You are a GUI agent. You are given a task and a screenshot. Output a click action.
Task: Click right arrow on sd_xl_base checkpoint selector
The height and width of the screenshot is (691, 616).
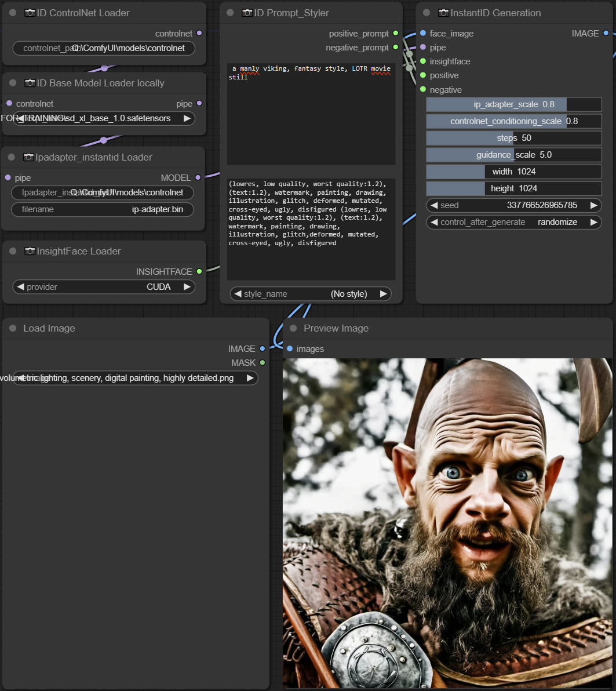pos(186,118)
